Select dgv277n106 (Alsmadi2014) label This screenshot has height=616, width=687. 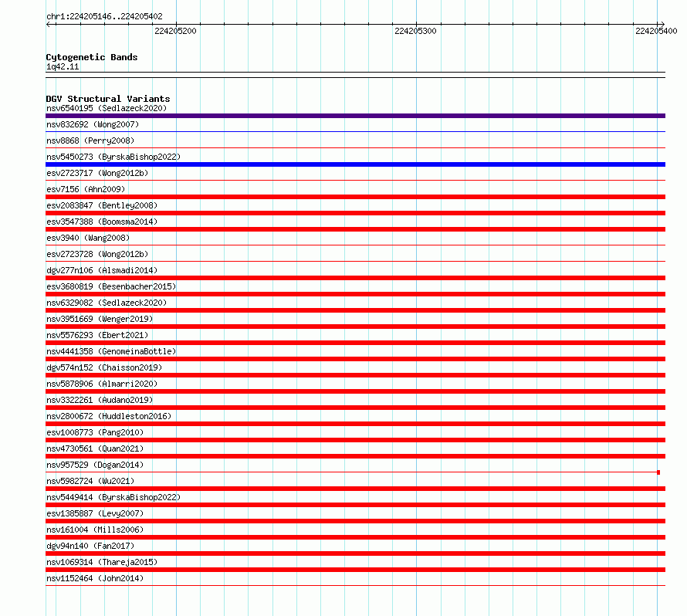point(102,270)
